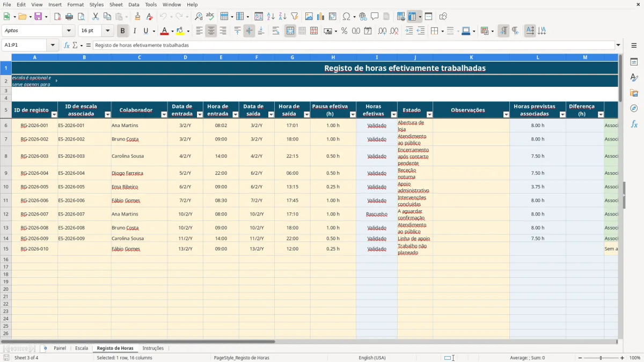644x362 pixels.
Task: Click Delete Decimal Place icon
Action: pyautogui.click(x=394, y=31)
